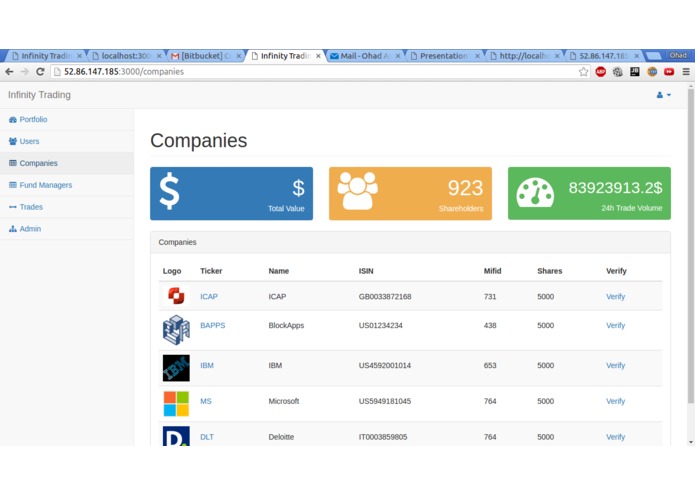Switch to the Presentation tab

pyautogui.click(x=445, y=56)
